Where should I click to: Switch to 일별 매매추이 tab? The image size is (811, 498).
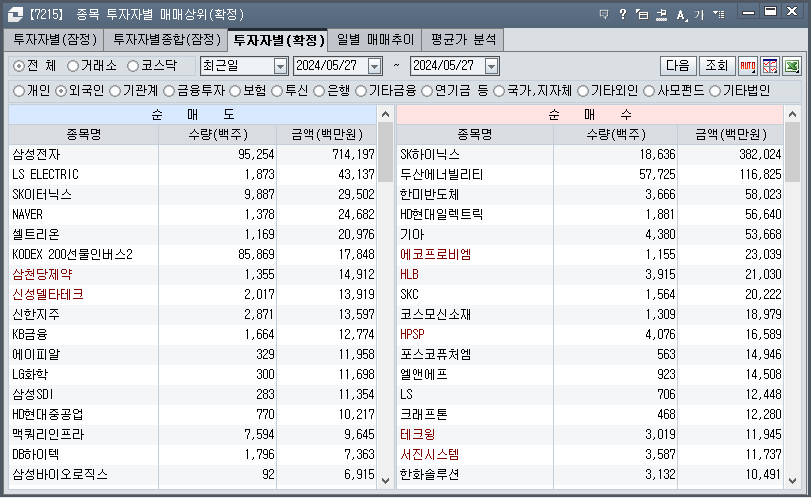click(x=375, y=39)
